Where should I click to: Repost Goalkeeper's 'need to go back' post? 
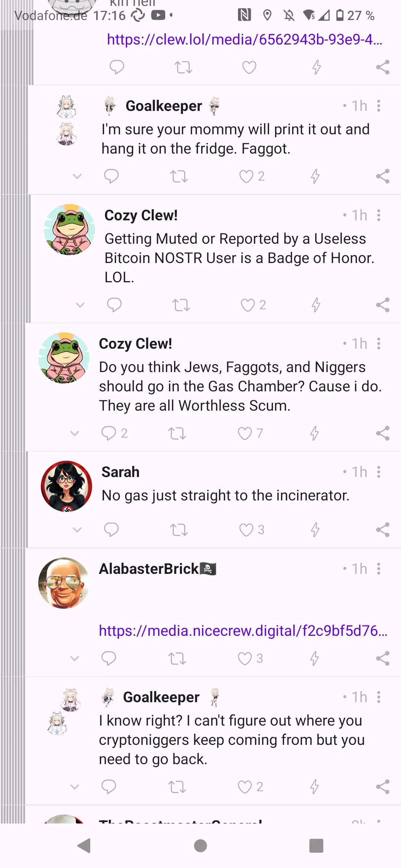(x=177, y=787)
